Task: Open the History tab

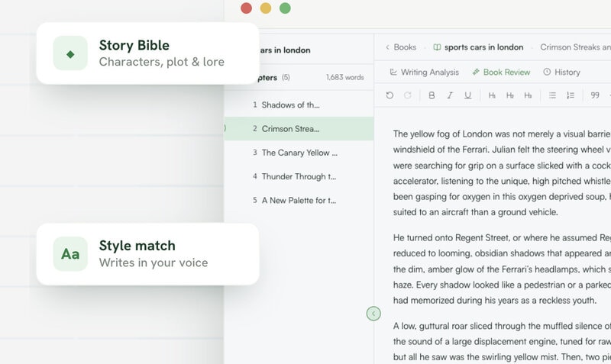Action: [561, 72]
